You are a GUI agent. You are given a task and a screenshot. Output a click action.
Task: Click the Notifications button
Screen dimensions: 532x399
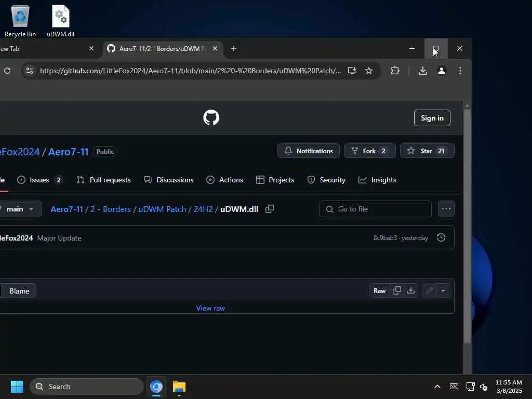coord(309,151)
